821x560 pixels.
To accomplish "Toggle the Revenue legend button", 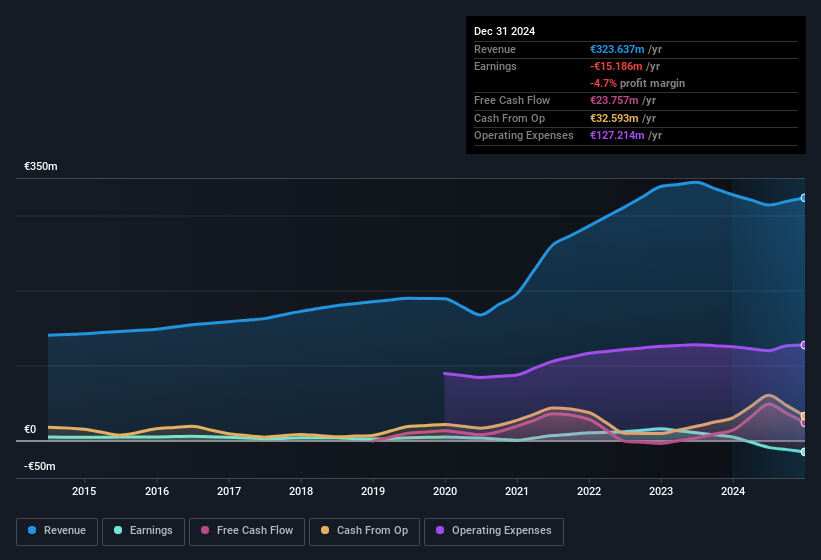I will (57, 531).
